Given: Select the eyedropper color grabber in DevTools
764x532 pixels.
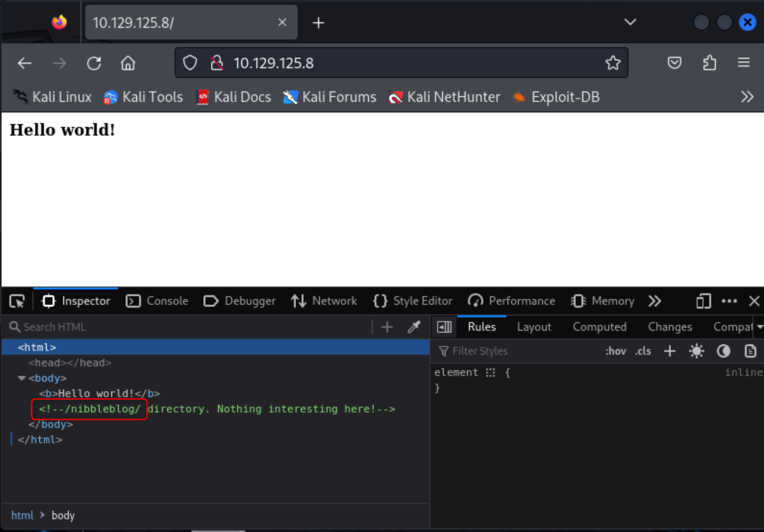Looking at the screenshot, I should [413, 327].
